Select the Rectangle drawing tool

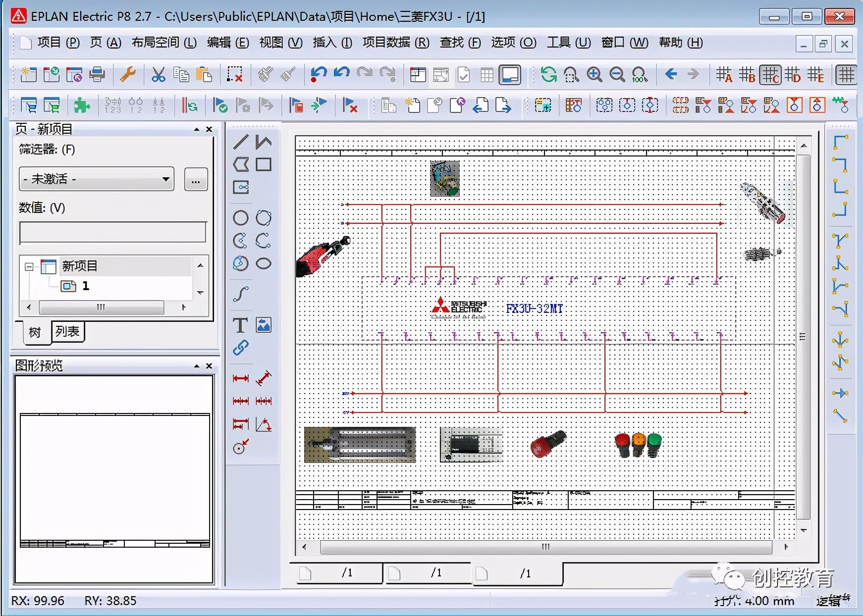(264, 165)
